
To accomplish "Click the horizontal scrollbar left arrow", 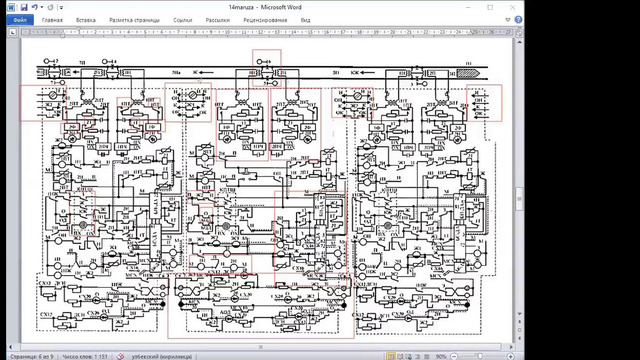I will click(11, 347).
